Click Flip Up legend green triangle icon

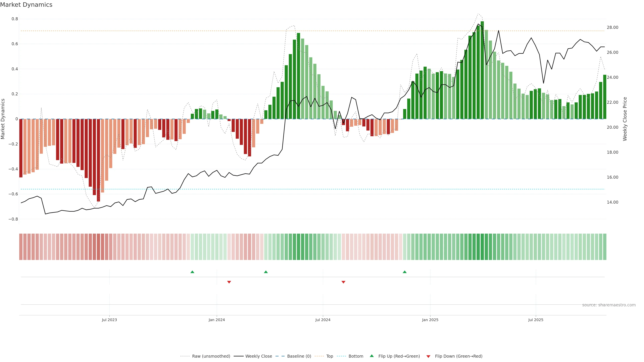[372, 356]
